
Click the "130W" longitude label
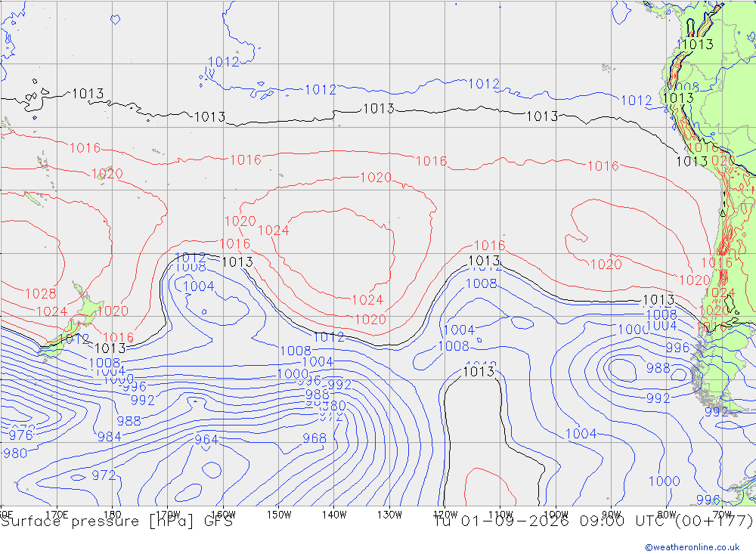tap(389, 515)
